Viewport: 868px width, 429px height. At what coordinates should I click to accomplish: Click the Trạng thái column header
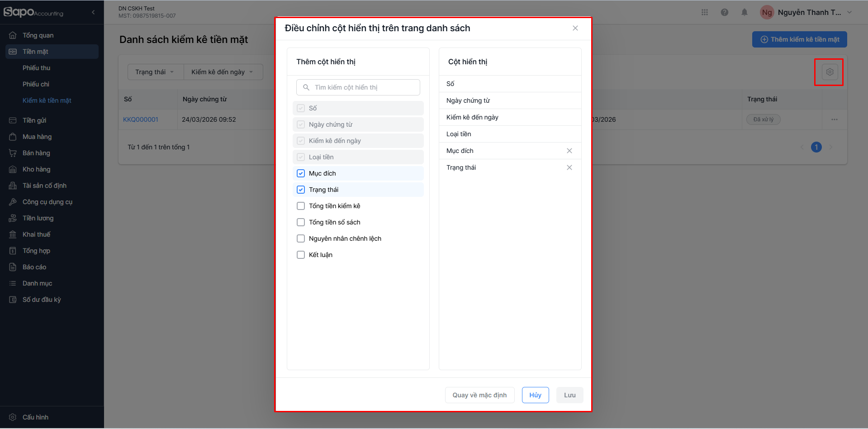[762, 99]
